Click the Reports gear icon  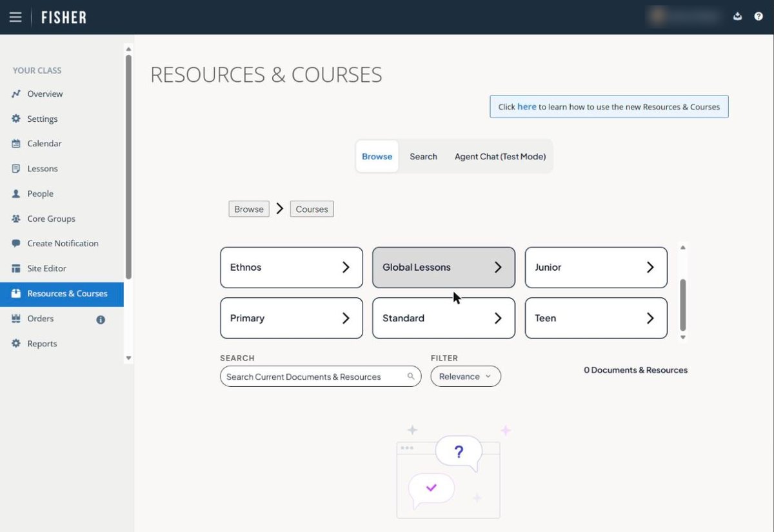point(16,344)
